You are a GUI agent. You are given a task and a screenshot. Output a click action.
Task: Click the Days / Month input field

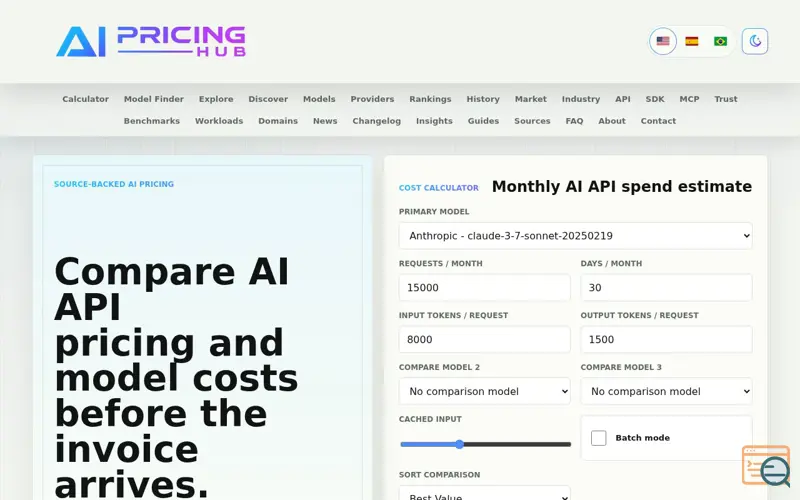[x=666, y=288]
